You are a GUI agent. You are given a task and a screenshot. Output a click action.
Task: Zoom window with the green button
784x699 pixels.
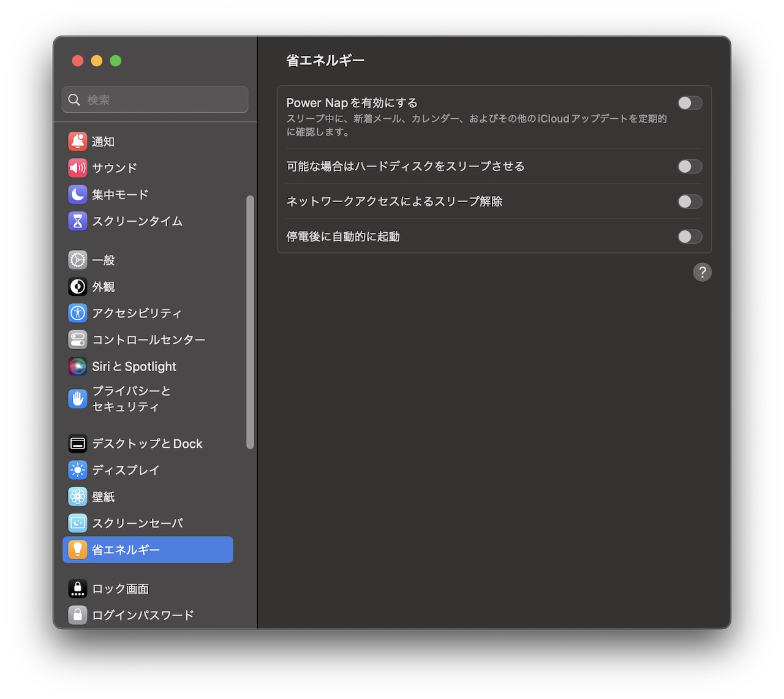116,61
